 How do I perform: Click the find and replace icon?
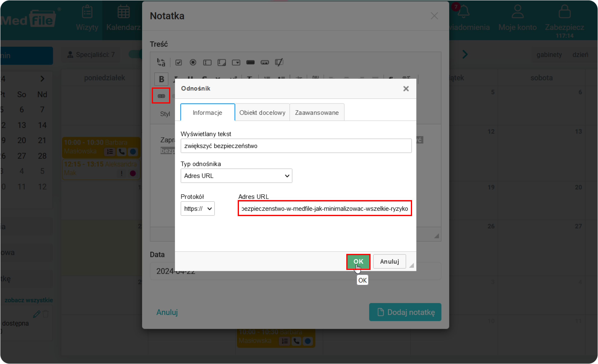click(x=161, y=62)
